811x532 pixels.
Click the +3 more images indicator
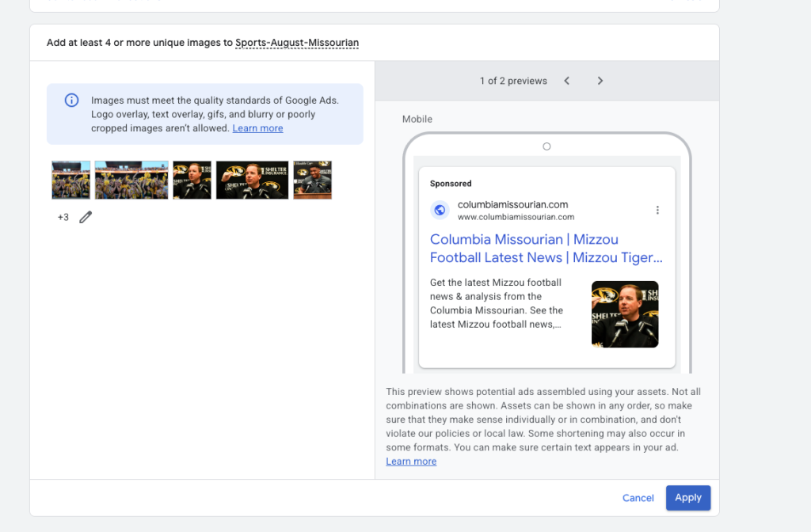click(63, 217)
